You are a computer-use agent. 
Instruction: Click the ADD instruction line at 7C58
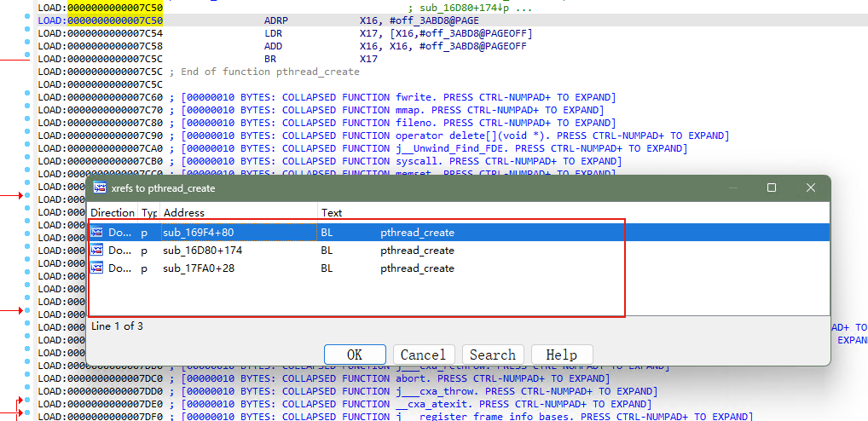(x=282, y=46)
